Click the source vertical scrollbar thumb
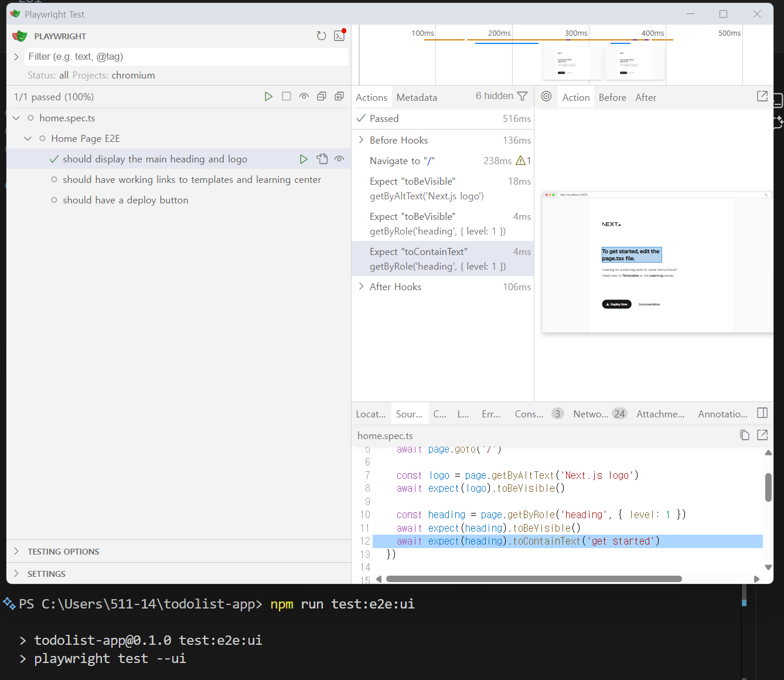The height and width of the screenshot is (680, 784). click(768, 487)
